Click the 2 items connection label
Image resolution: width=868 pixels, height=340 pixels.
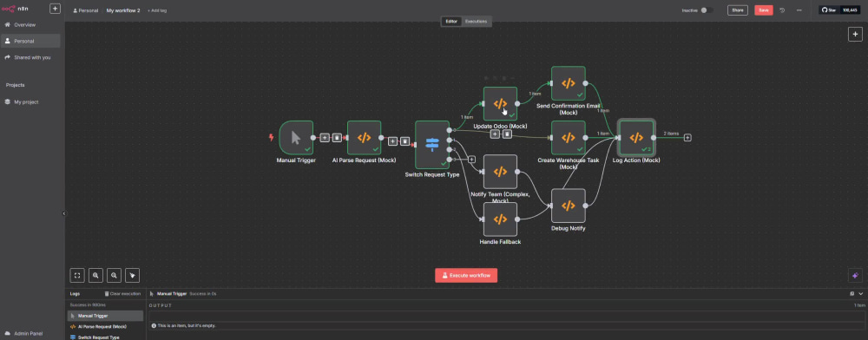(671, 134)
